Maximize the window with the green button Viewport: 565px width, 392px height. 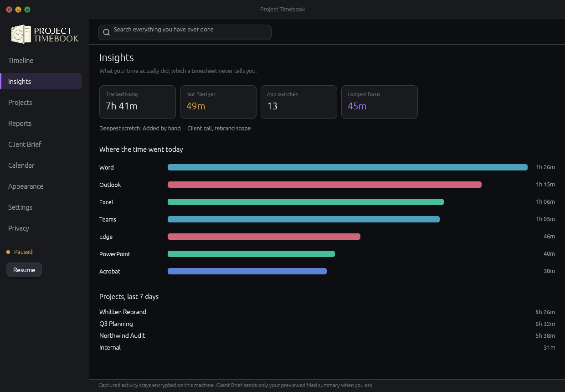click(x=27, y=10)
